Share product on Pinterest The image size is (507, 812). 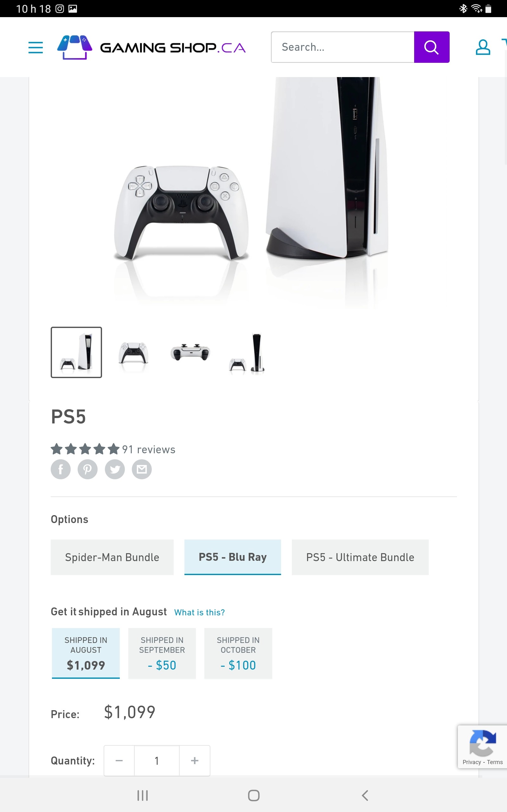tap(87, 469)
